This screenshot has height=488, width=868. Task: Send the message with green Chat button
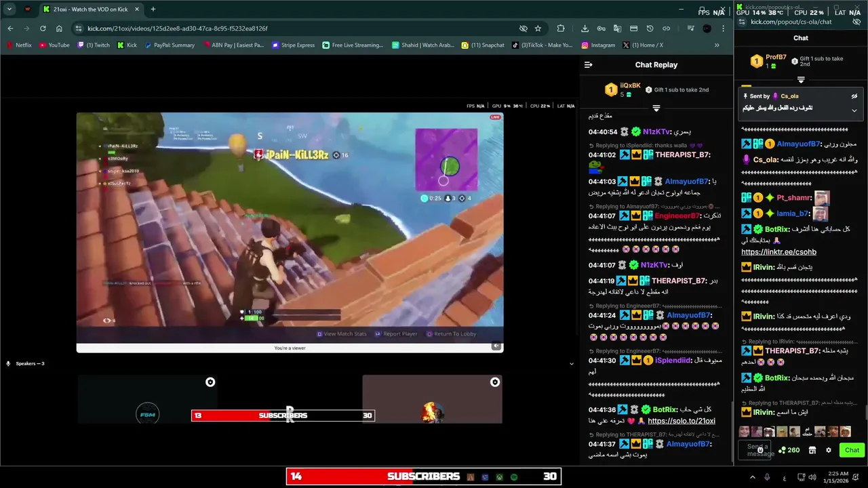852,450
